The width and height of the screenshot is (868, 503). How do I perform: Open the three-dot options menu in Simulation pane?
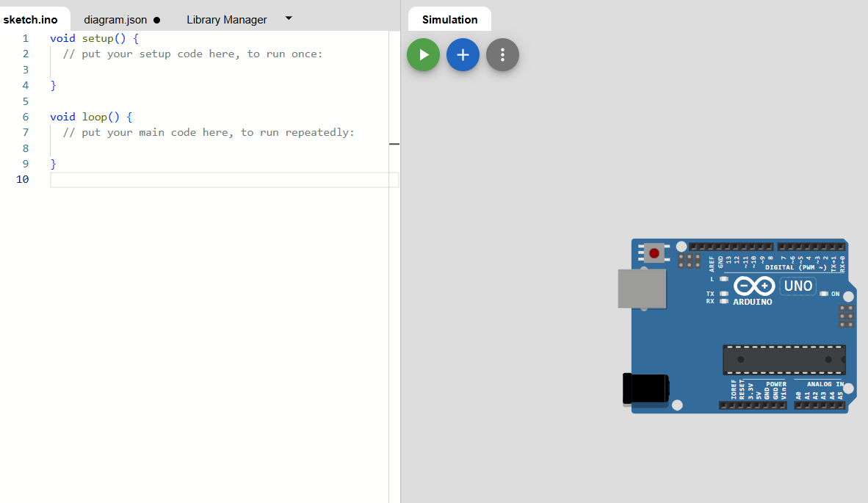click(x=502, y=54)
